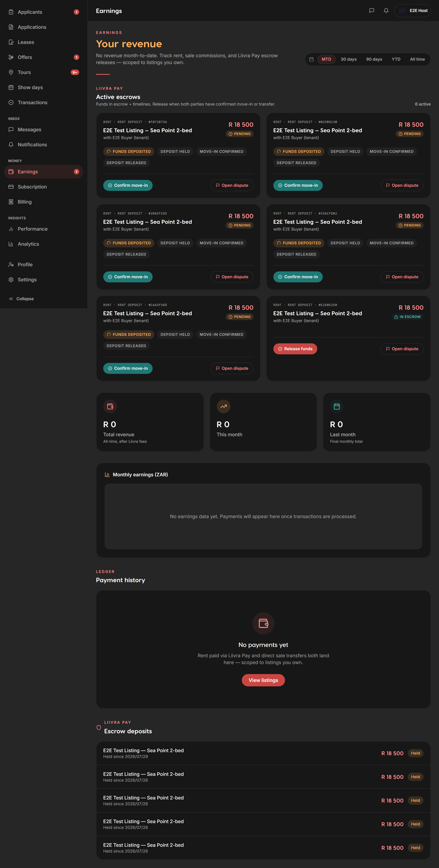Select the 30 days date range
The image size is (439, 868).
[349, 59]
